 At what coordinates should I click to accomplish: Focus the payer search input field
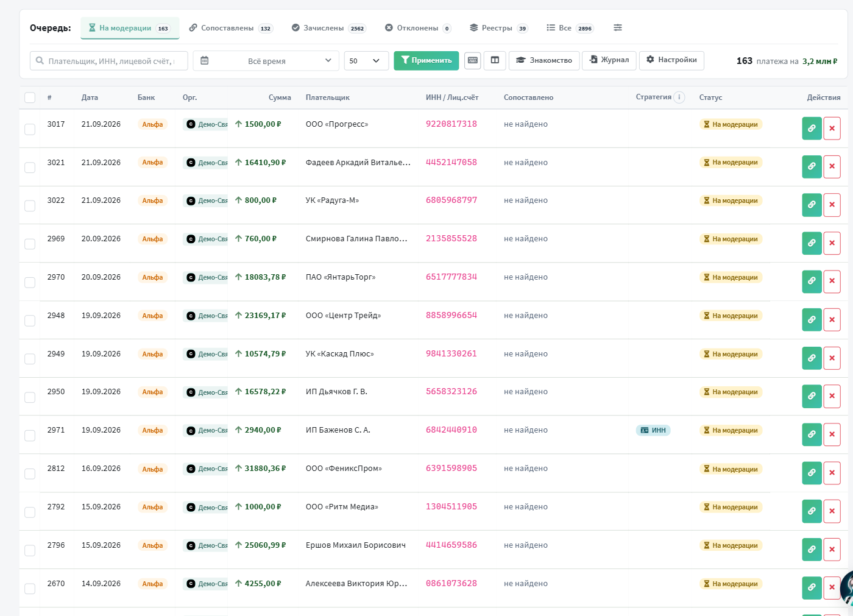(109, 61)
